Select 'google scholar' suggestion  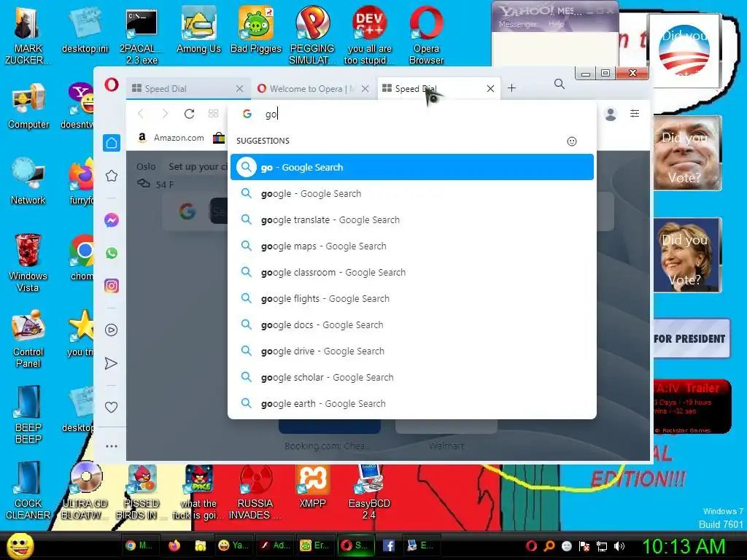(x=412, y=377)
